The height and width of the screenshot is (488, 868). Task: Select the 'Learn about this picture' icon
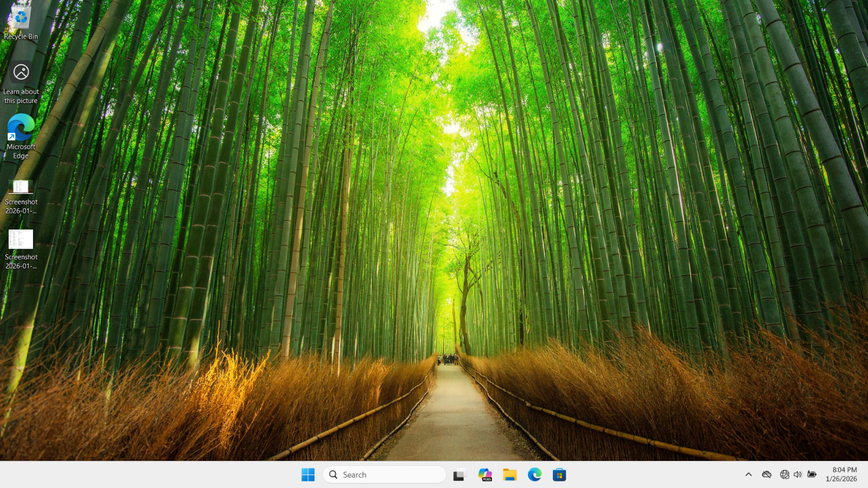(21, 82)
